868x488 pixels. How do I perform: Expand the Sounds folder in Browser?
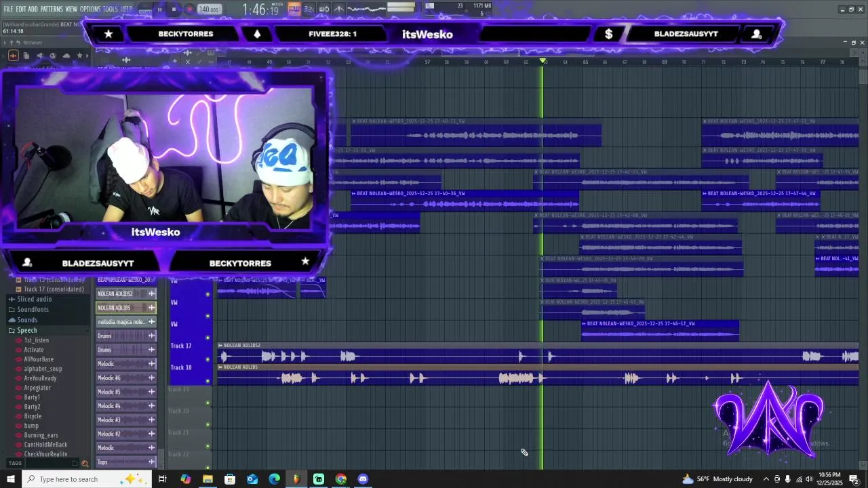pyautogui.click(x=27, y=320)
